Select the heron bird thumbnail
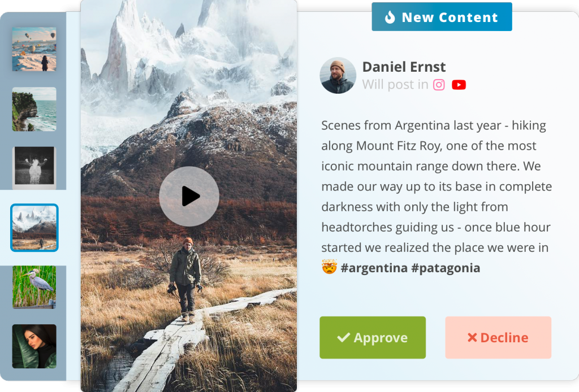Screen dimensions: 579x392 [34, 287]
